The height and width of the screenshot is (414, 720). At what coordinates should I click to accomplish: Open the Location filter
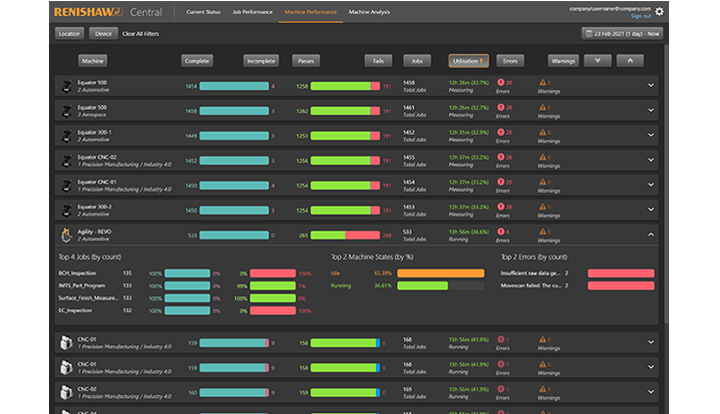[x=69, y=34]
